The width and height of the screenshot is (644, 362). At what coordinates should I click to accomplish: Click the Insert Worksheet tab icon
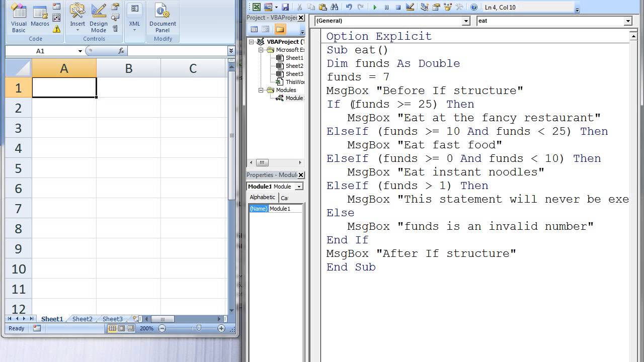[136, 319]
